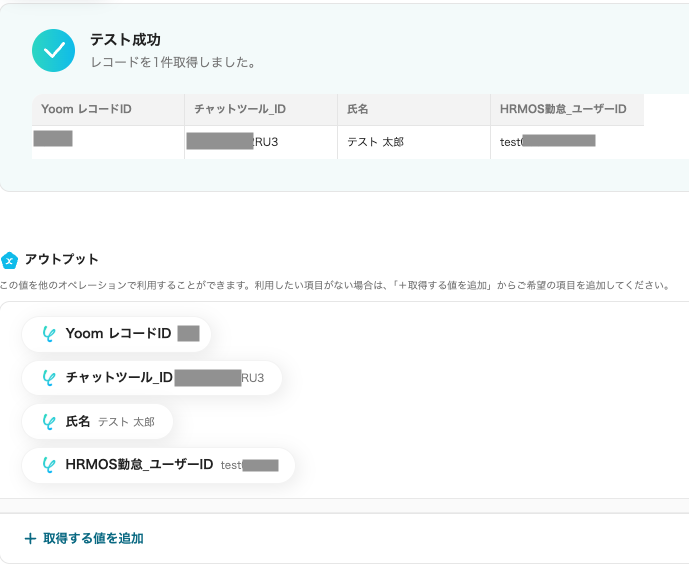Screen dimensions: 689x571
Task: Click the blue Output section icon
Action: point(9,260)
